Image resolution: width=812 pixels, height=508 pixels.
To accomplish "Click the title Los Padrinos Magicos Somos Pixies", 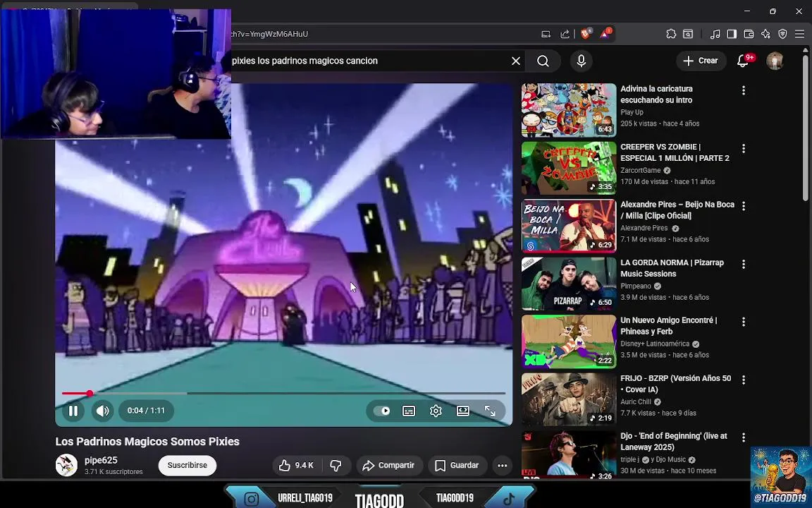I will pyautogui.click(x=147, y=442).
